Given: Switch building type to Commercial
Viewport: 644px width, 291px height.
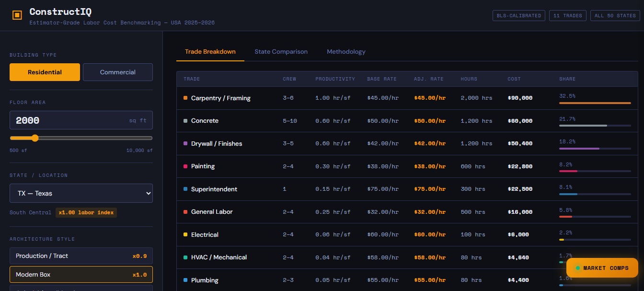Looking at the screenshot, I should (x=118, y=72).
